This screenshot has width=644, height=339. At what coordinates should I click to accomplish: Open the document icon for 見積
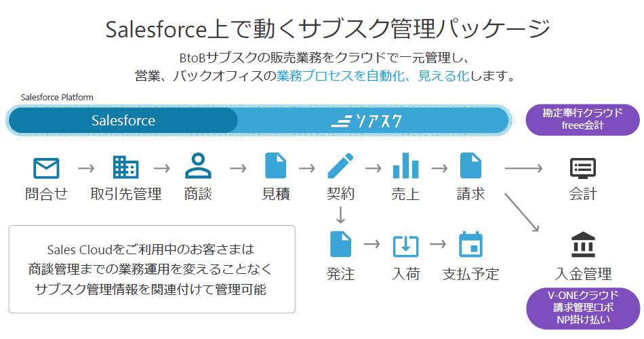[x=276, y=165]
